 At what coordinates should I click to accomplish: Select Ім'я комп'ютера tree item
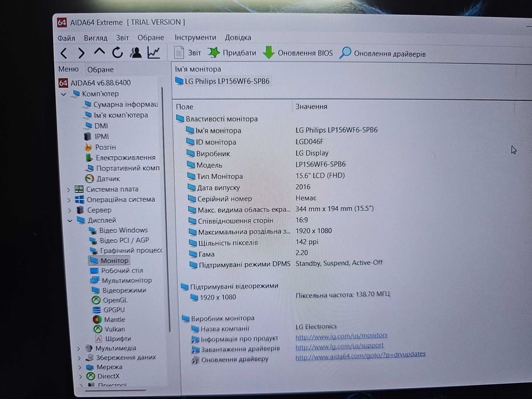pos(116,115)
